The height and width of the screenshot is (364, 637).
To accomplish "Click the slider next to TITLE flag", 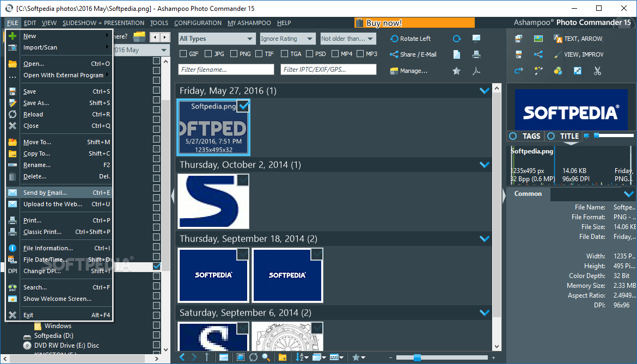I will (x=614, y=135).
